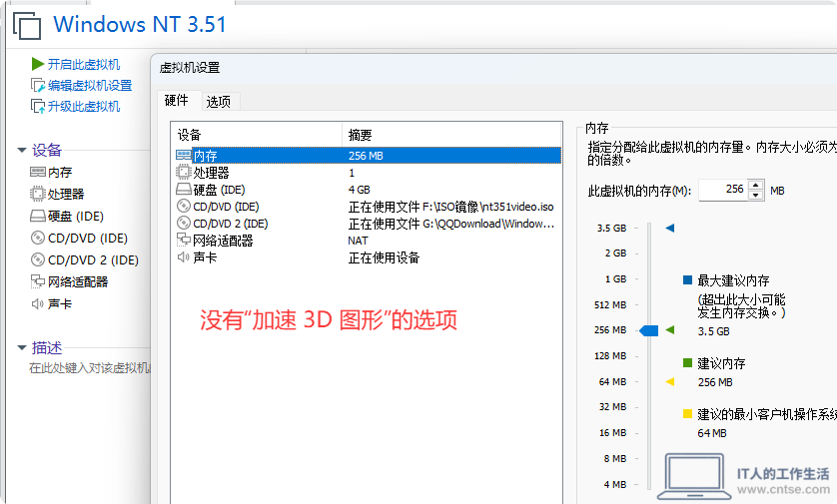Click the memory slider track at 64 MB
The image size is (837, 504).
click(649, 382)
